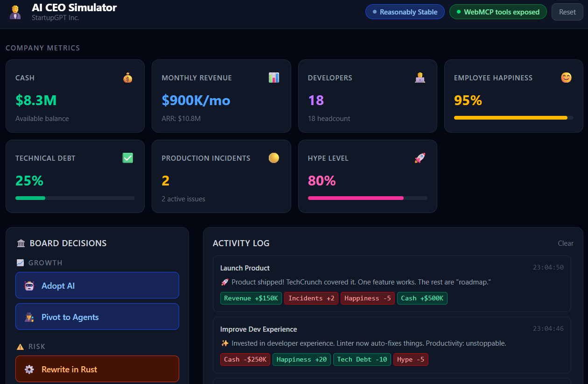Choose the Adopt AI decision

pyautogui.click(x=97, y=285)
